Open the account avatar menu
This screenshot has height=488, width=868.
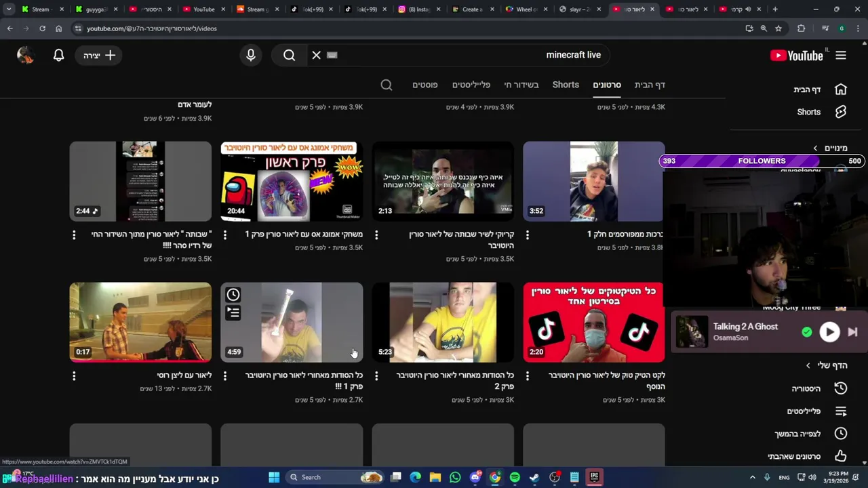pyautogui.click(x=26, y=56)
